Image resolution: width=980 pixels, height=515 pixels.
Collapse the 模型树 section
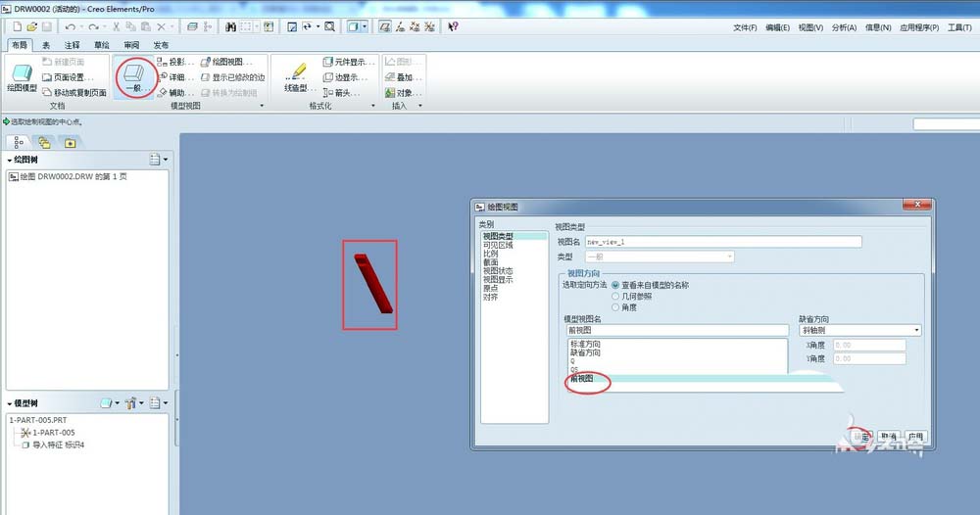coord(10,404)
